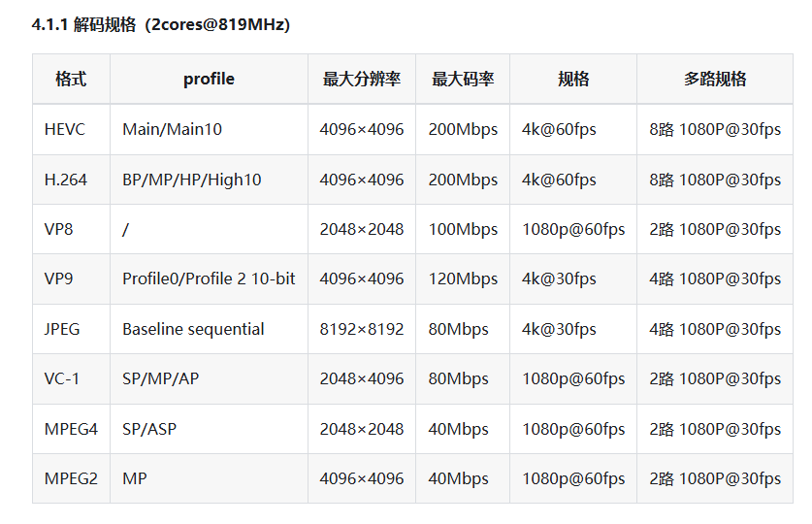
Task: Select the Baseline sequential cell
Action: pyautogui.click(x=209, y=329)
